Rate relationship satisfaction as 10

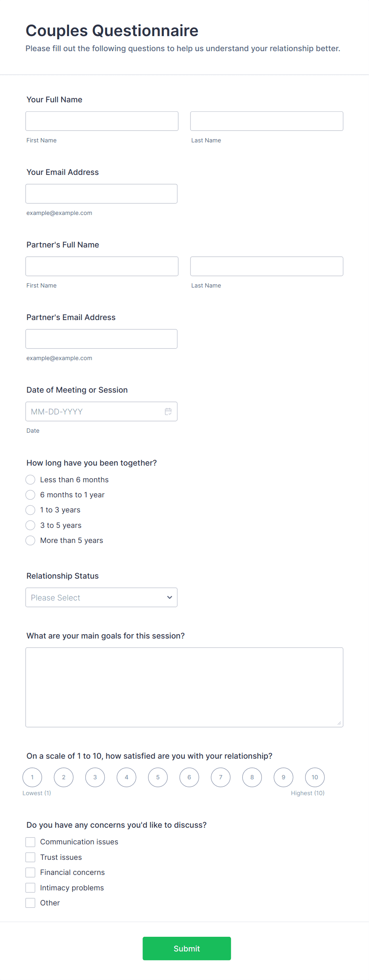315,777
